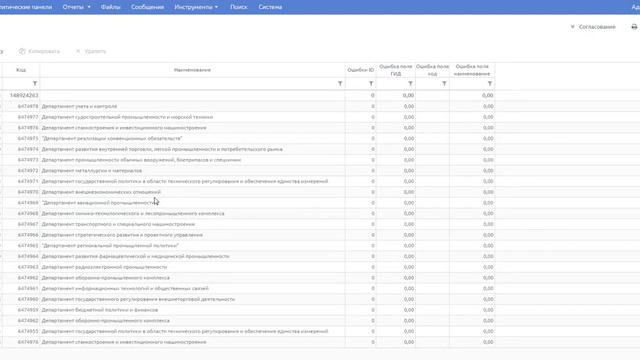The image size is (640, 360).
Task: Open the Ошибка поля ГИД filter icon
Action: (410, 84)
